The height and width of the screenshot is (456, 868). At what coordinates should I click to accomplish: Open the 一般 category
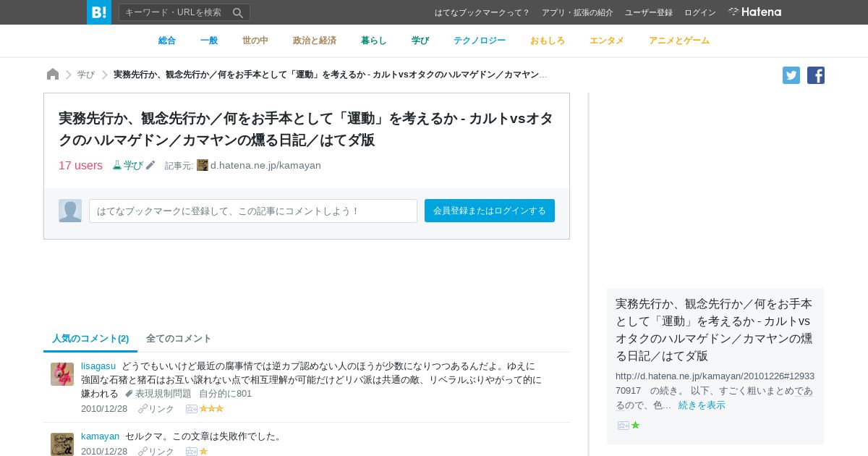point(209,41)
